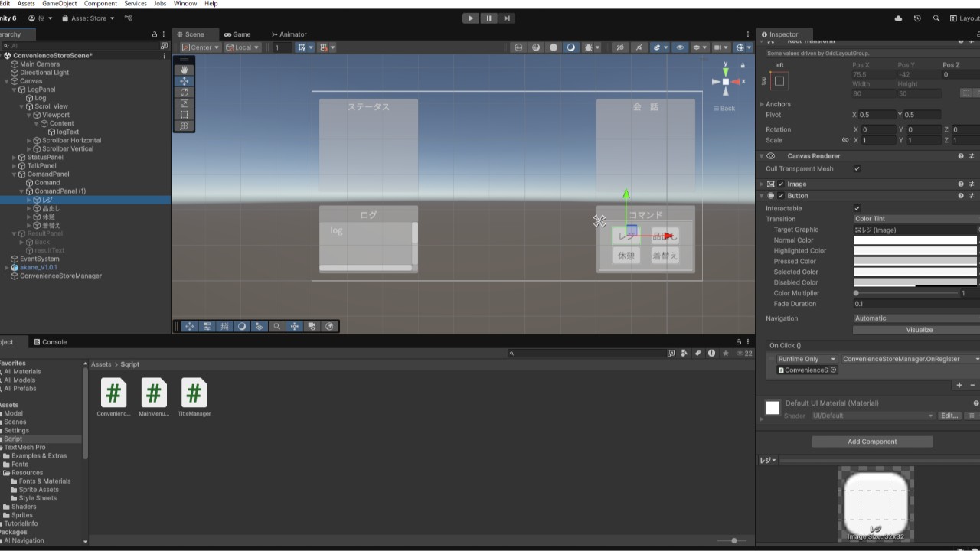Open the Asset Store dropdown
The height and width of the screenshot is (551, 980).
pos(88,18)
